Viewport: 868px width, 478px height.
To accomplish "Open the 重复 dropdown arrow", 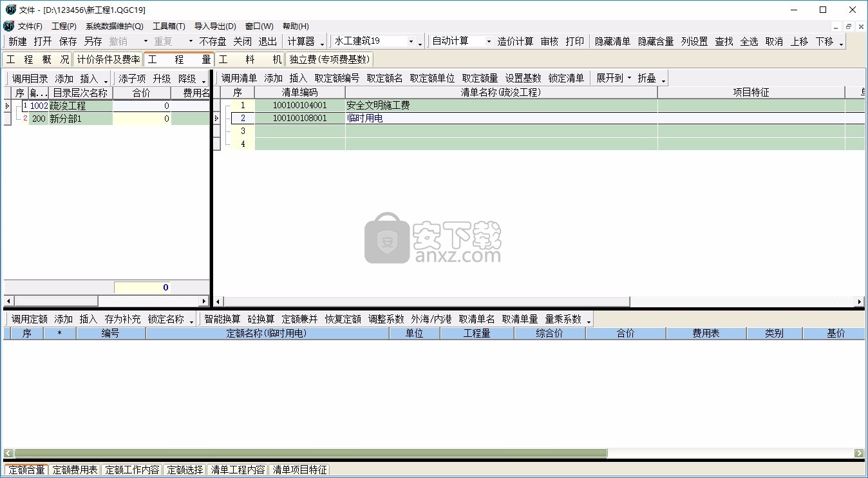I will point(191,41).
